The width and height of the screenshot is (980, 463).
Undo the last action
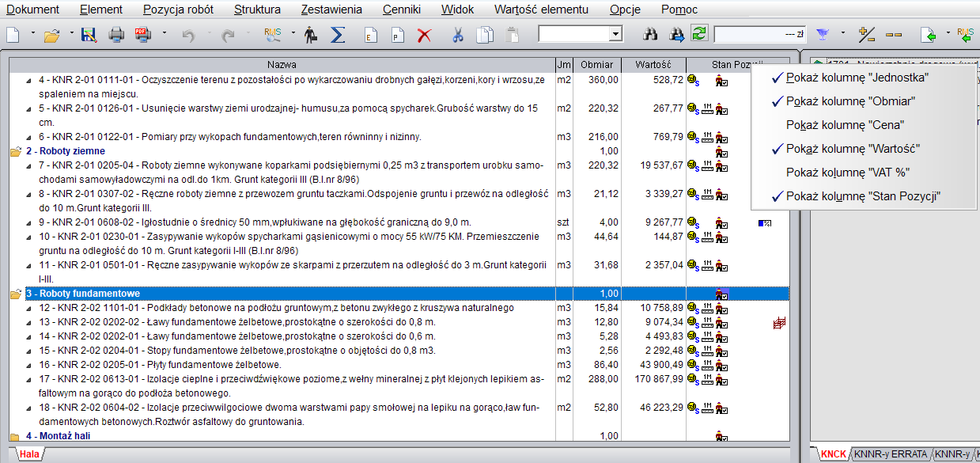pyautogui.click(x=188, y=35)
